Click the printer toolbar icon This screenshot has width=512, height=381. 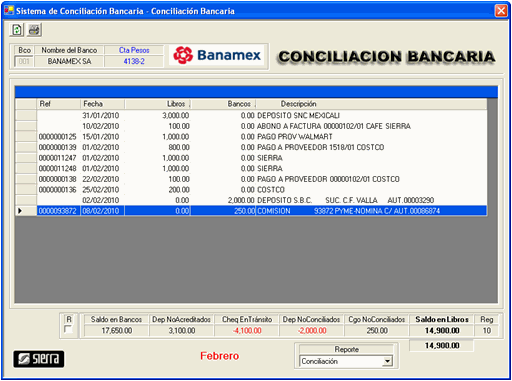[x=34, y=30]
